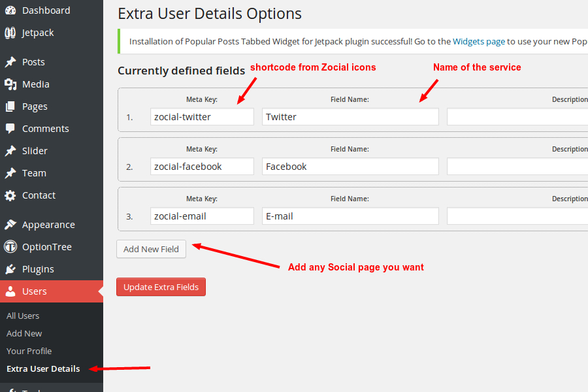Open Appearance menu label
The height and width of the screenshot is (392, 588).
48,225
